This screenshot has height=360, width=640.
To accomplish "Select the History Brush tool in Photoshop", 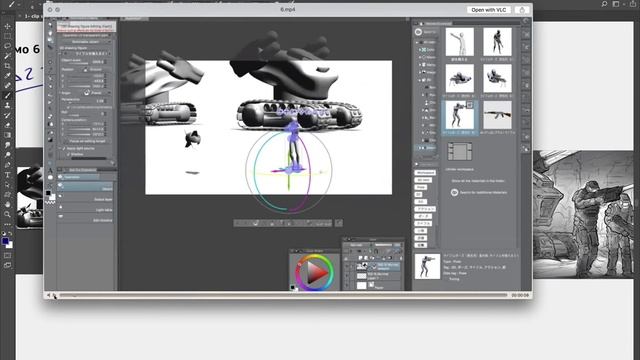I will point(7,116).
